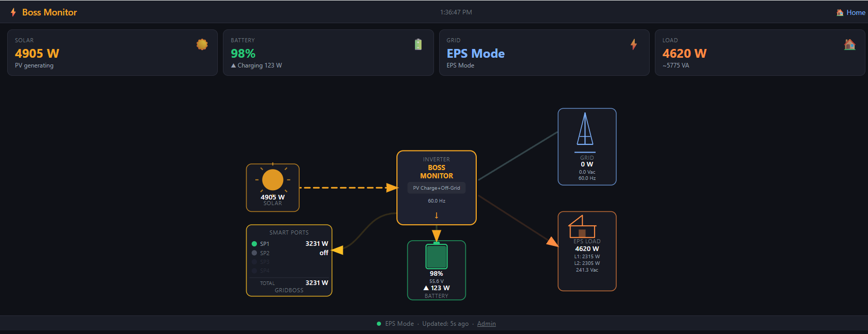Click the sun icon in solar diagram node

(273, 179)
